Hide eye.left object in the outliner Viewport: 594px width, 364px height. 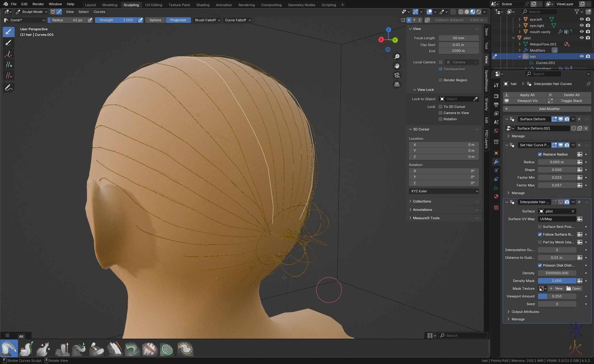(x=582, y=19)
